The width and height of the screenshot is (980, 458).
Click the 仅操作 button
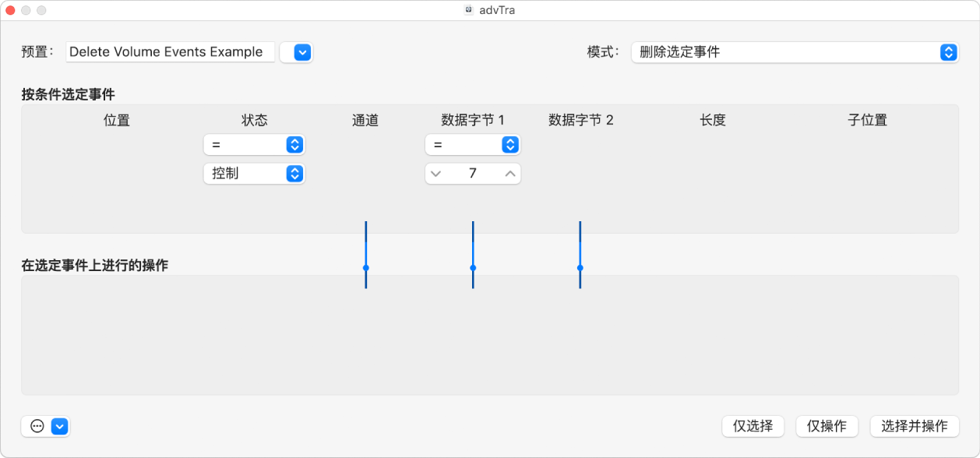click(x=827, y=426)
